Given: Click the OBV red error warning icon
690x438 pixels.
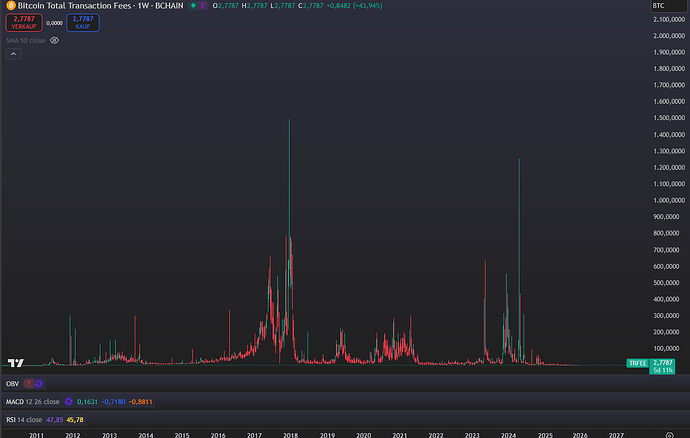Looking at the screenshot, I should pyautogui.click(x=29, y=383).
